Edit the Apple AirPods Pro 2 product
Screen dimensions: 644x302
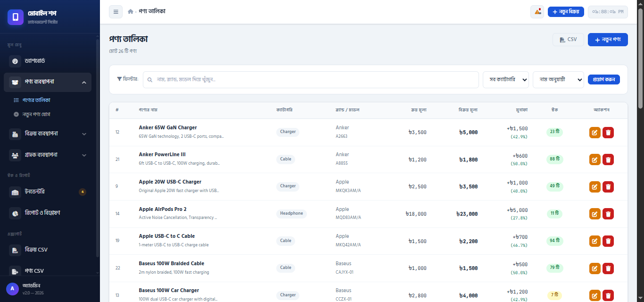[x=595, y=214]
